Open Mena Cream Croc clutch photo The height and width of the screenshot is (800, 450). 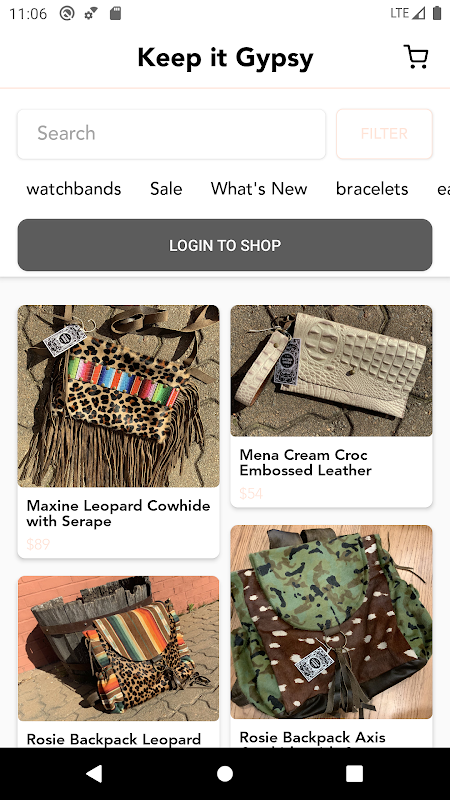coord(332,370)
